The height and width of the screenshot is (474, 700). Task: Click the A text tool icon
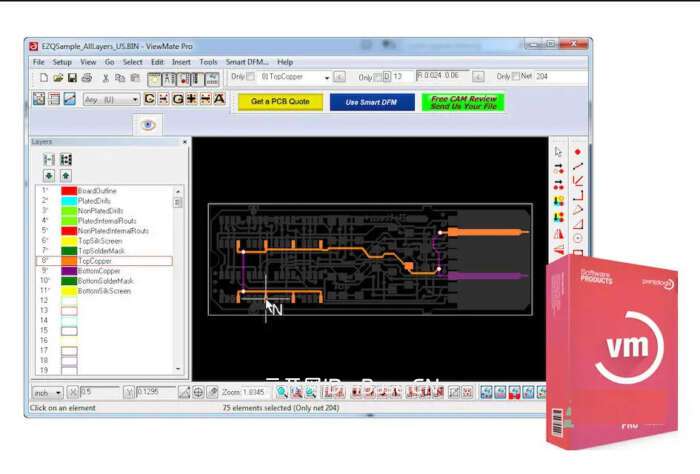point(219,99)
